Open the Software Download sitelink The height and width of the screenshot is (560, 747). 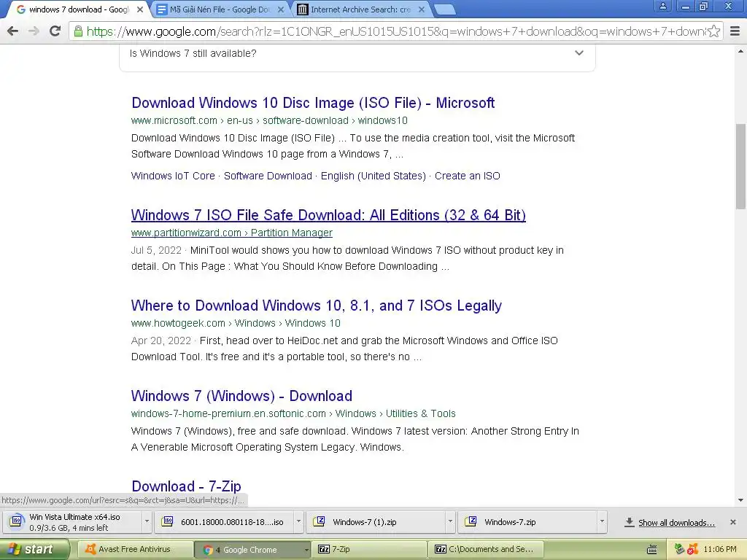[268, 176]
